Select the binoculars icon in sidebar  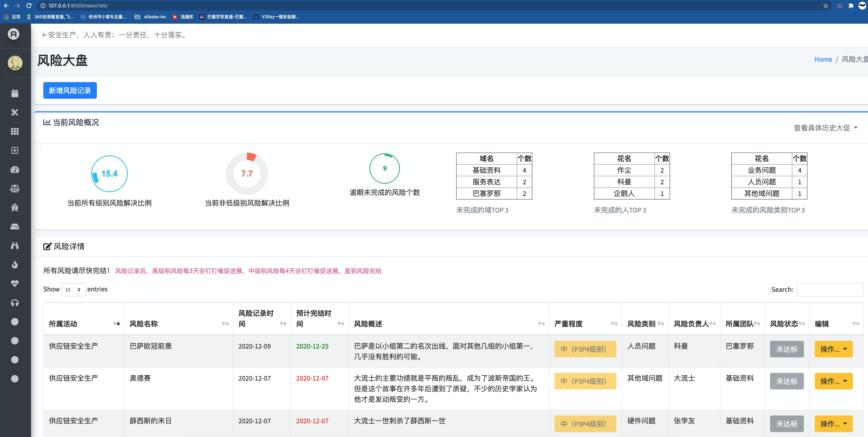15,246
